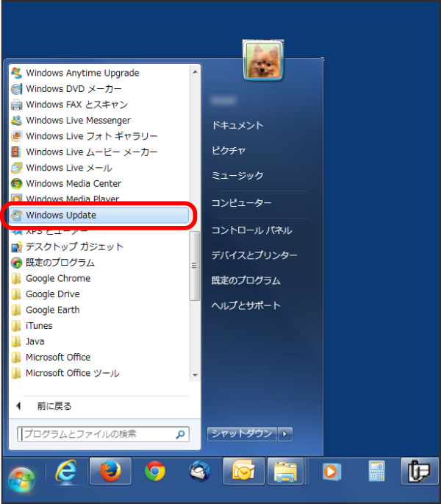
Task: Open 既定のプログラム in the right pane
Action: click(245, 280)
